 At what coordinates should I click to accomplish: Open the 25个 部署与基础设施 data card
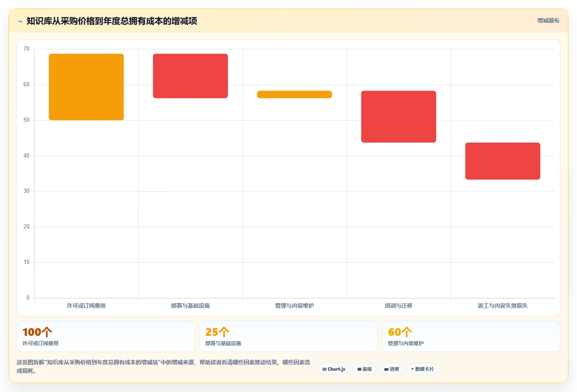click(x=288, y=336)
